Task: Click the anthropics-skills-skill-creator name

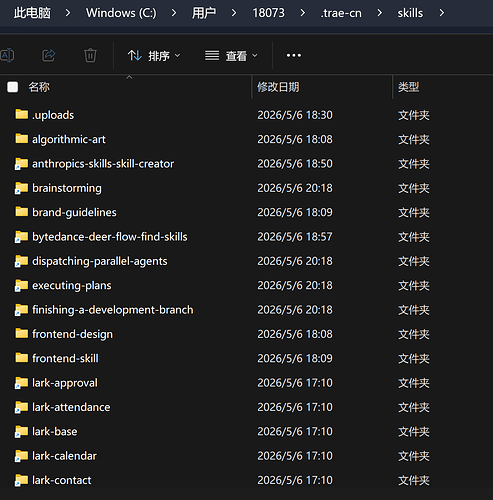Action: point(103,164)
